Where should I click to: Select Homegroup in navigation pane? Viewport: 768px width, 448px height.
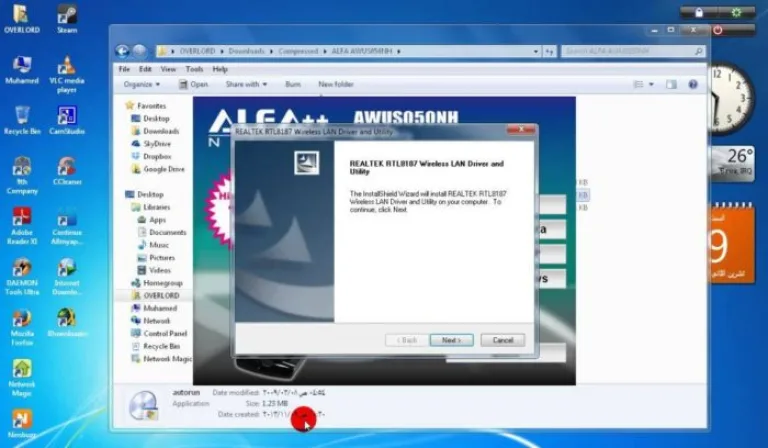[x=157, y=283]
